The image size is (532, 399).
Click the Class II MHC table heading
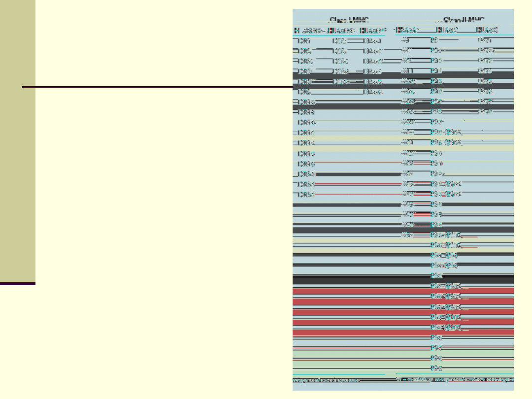coord(464,20)
